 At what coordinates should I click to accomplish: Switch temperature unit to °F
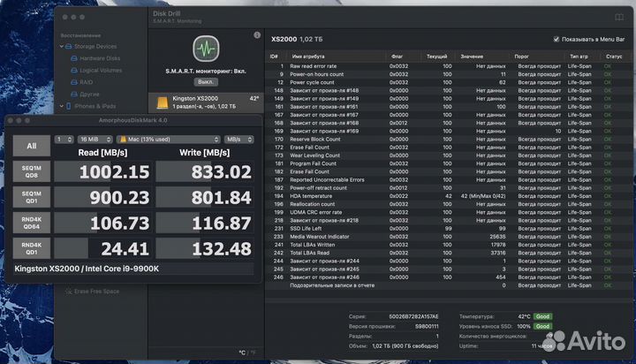254,353
